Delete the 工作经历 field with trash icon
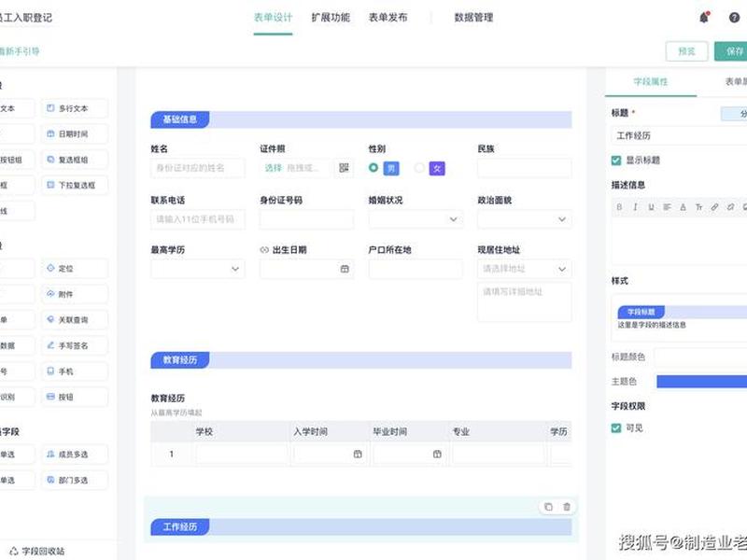This screenshot has height=560, width=747. coord(567,507)
